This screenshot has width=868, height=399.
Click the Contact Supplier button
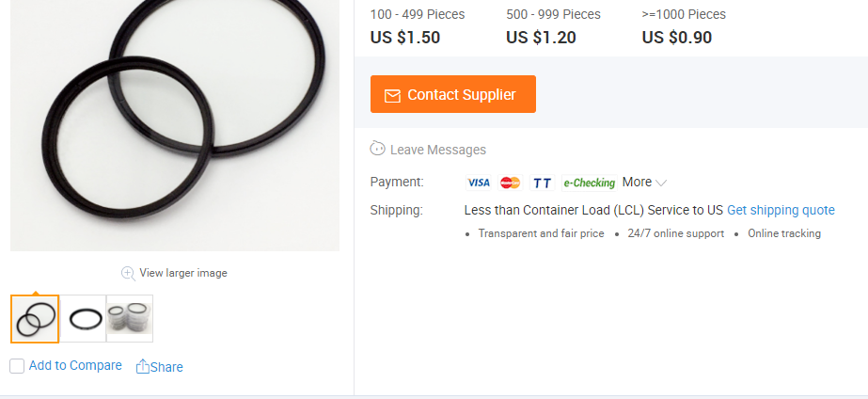point(453,94)
